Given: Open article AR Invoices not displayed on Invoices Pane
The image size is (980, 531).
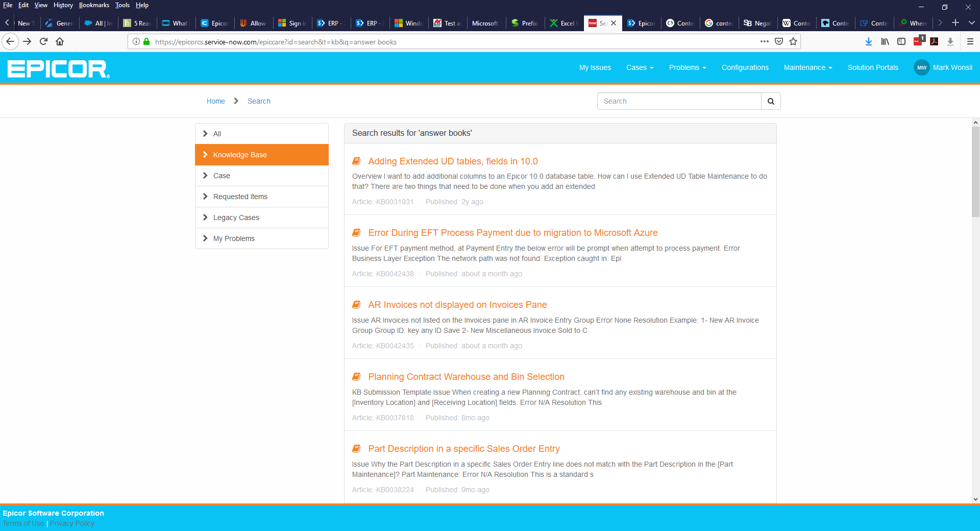Looking at the screenshot, I should [x=457, y=305].
